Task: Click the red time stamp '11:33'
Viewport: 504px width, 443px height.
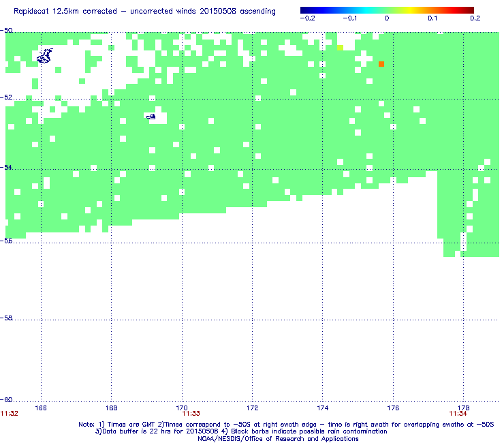Action: click(191, 414)
